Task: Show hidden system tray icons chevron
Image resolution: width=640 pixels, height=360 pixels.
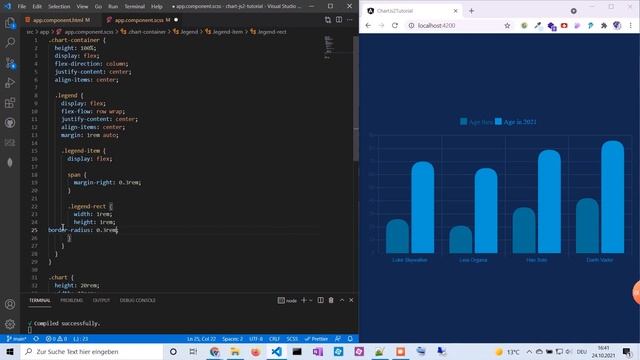Action: pos(529,351)
